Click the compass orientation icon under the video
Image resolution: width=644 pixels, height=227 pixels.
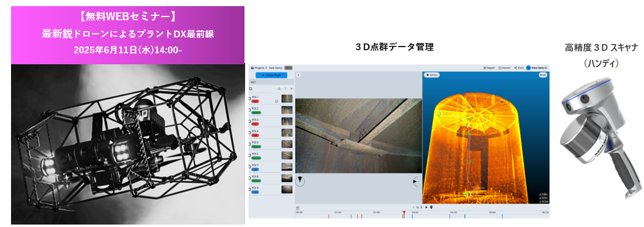[300, 182]
